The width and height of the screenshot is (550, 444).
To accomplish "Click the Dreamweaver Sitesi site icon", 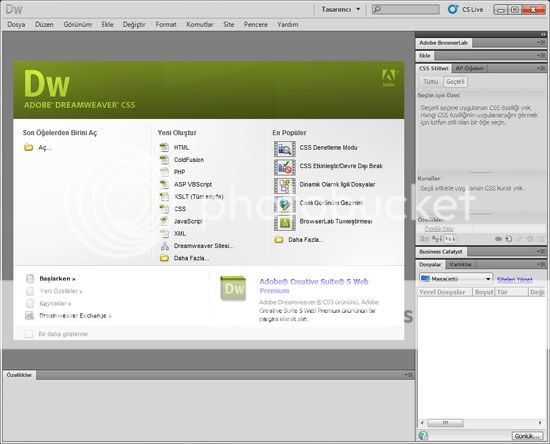I will [x=165, y=246].
